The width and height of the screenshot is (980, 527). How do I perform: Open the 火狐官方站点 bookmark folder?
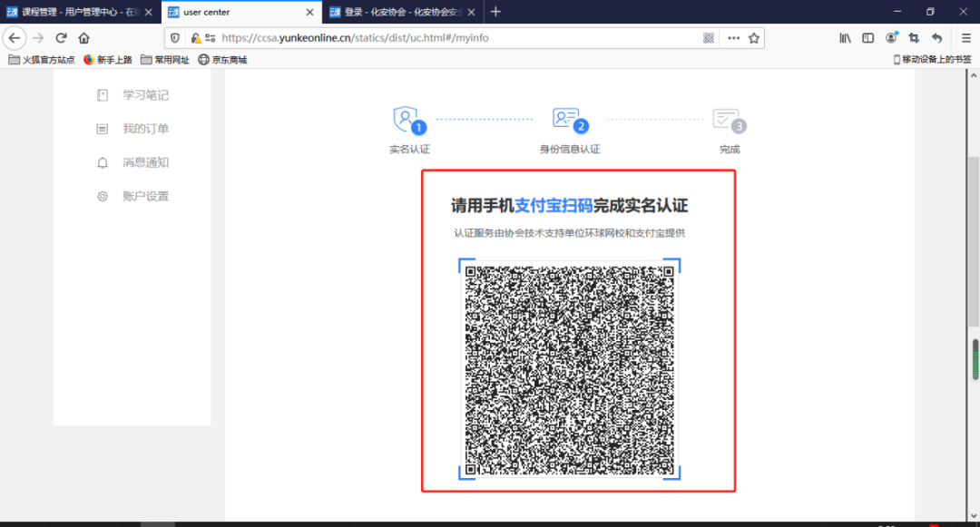(x=41, y=60)
